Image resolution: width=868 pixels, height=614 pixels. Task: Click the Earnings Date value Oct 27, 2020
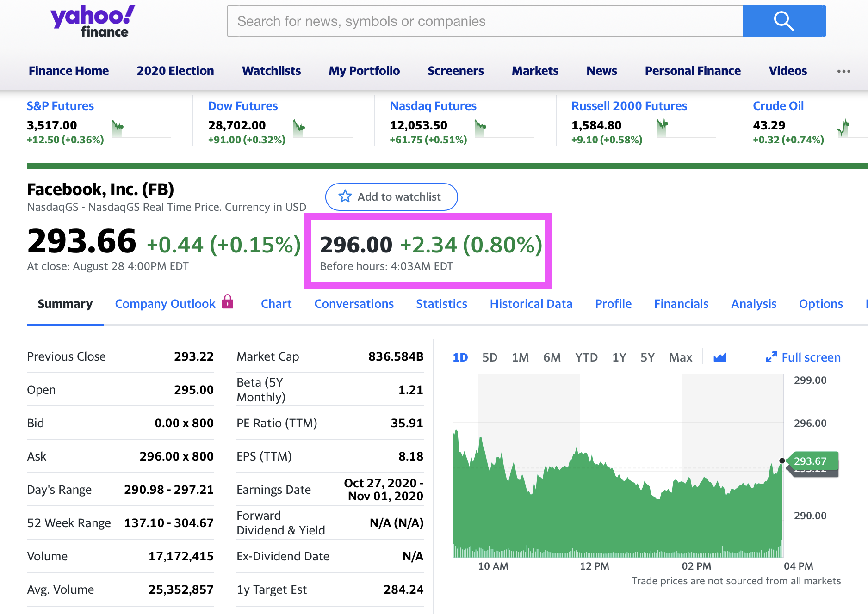(384, 490)
